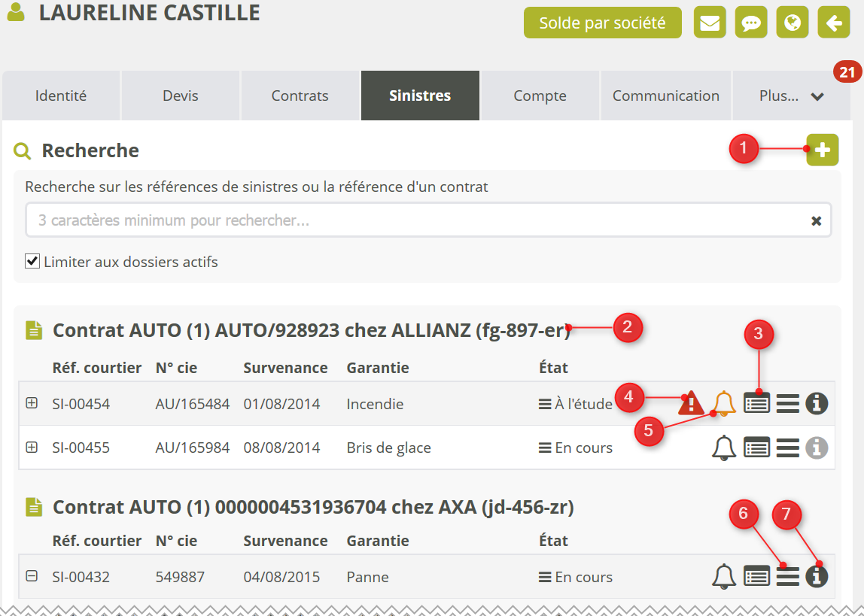This screenshot has width=864, height=616.
Task: Click the Solde par société button
Action: 602,23
